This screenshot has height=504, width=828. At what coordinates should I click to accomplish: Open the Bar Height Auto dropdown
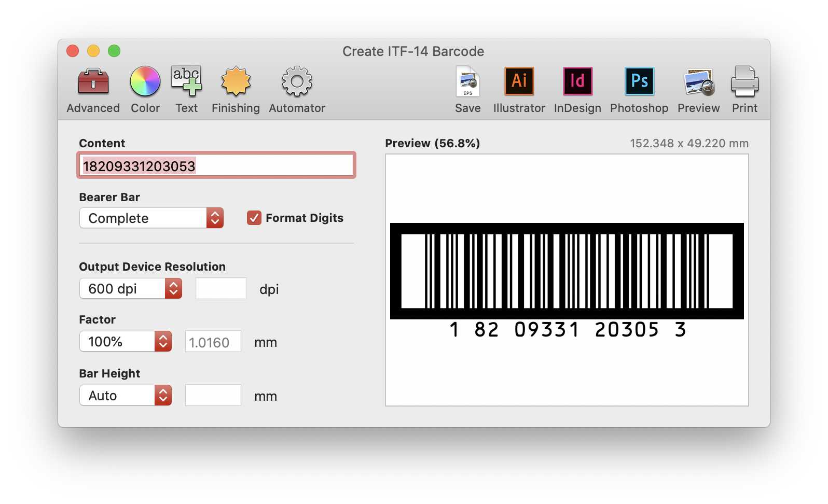tap(126, 396)
